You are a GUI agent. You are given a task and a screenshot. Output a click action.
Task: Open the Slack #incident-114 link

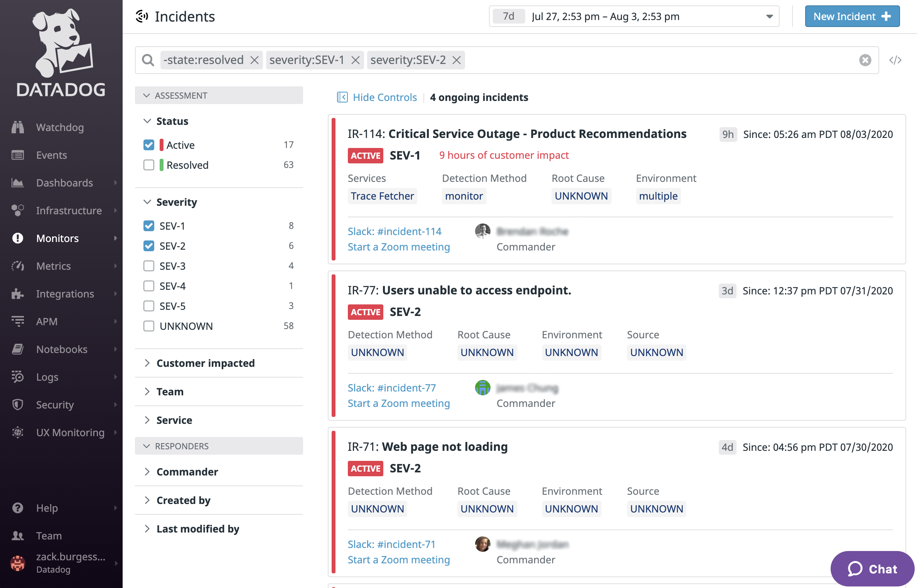pyautogui.click(x=394, y=231)
